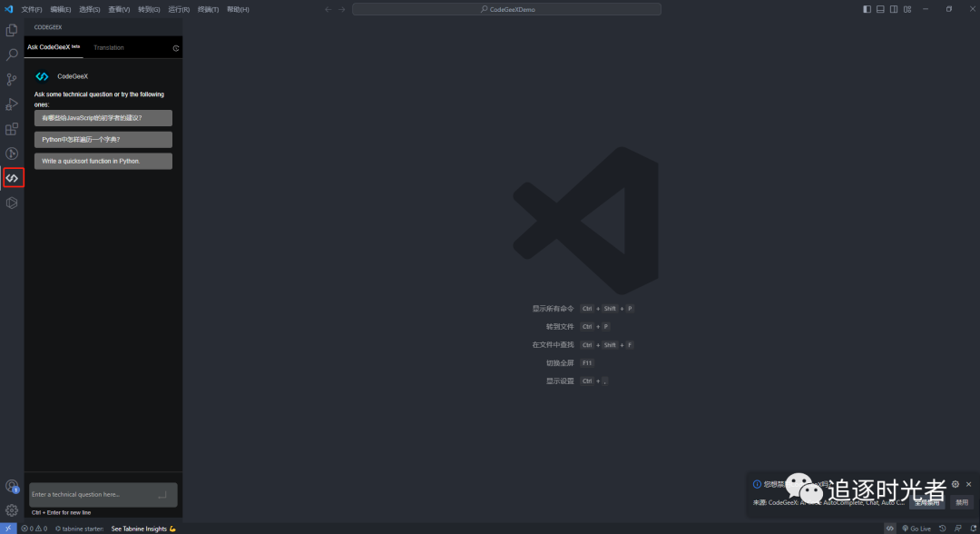This screenshot has height=534, width=980.
Task: Switch to the Translation tab
Action: [x=109, y=47]
